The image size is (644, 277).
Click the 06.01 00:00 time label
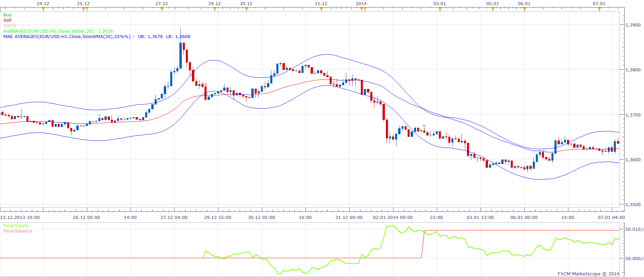pos(524,218)
